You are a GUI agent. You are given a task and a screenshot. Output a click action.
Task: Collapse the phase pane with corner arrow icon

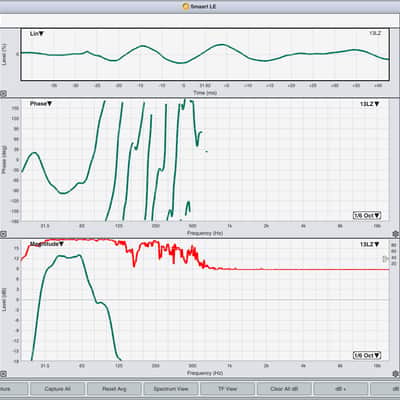tap(3, 234)
